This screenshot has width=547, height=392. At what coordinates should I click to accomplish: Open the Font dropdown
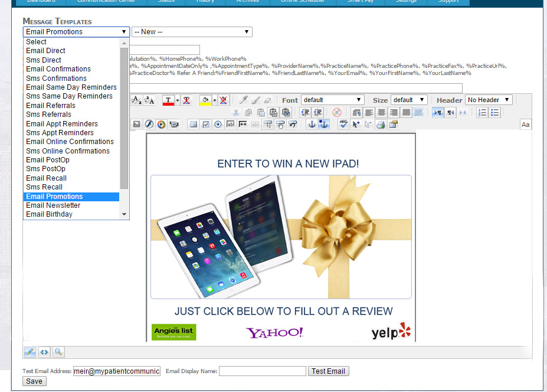coord(332,100)
